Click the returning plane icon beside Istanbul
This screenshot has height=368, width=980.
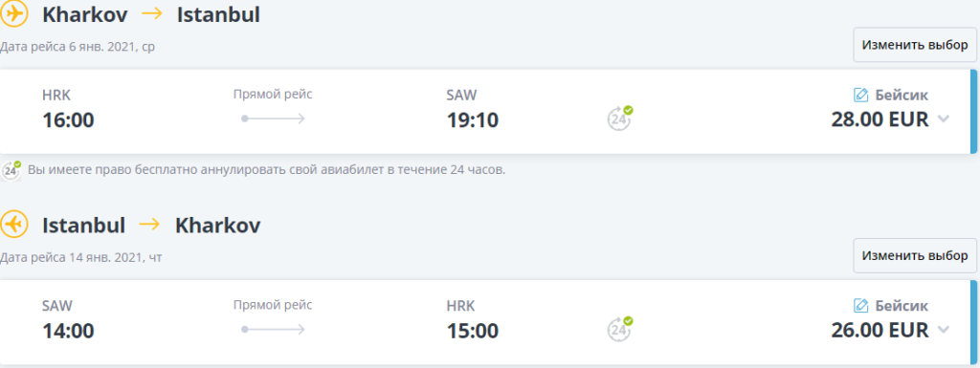[x=13, y=225]
